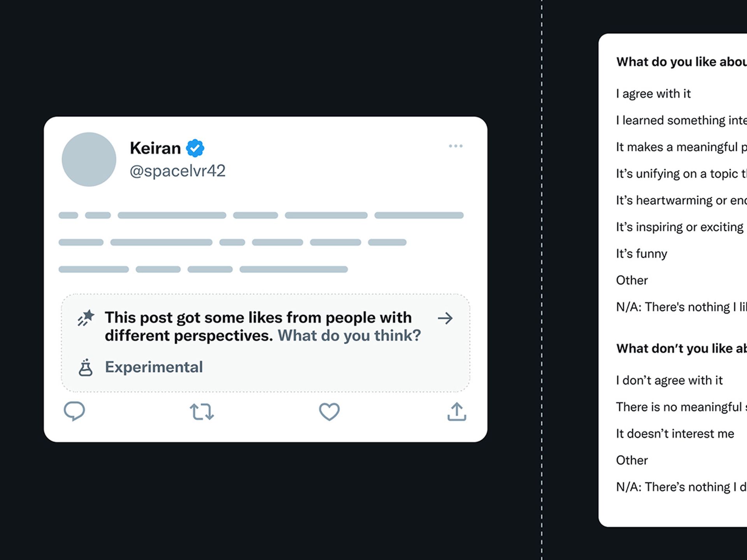Choose the "It's funny" option
The image size is (747, 560).
[x=641, y=254]
